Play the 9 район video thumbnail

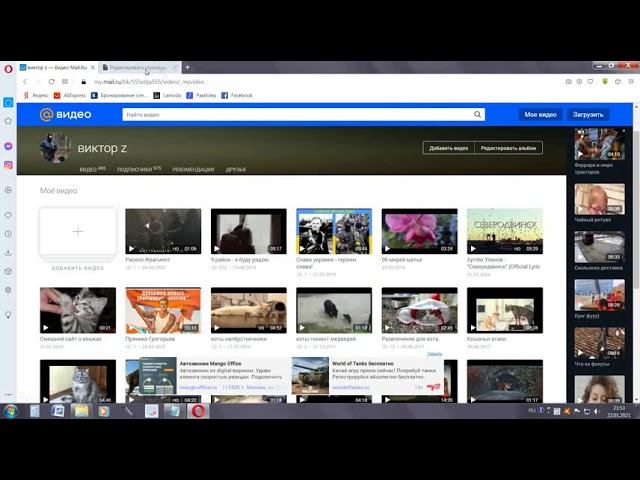[249, 231]
